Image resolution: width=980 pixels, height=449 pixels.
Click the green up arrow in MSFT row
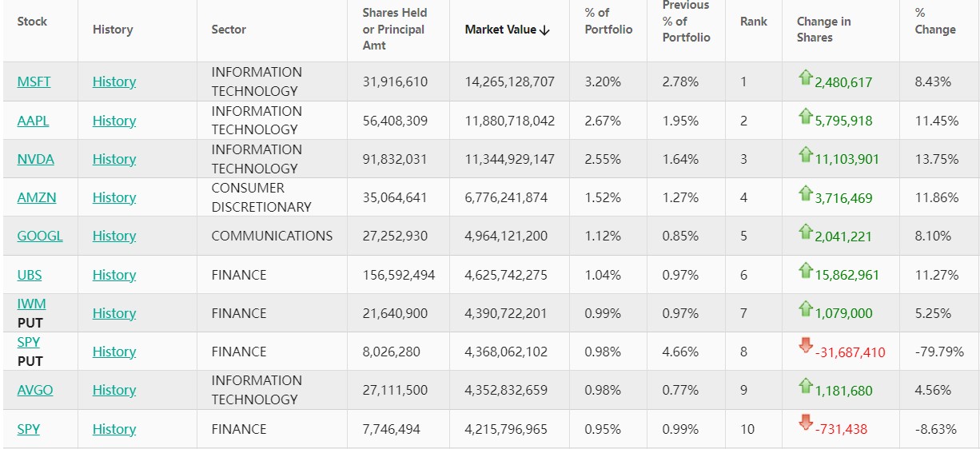click(x=805, y=78)
